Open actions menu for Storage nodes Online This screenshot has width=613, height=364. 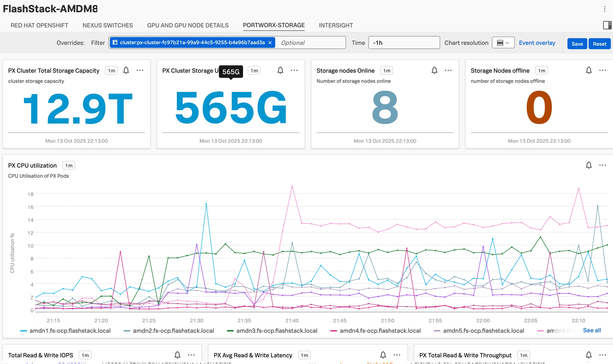click(448, 70)
